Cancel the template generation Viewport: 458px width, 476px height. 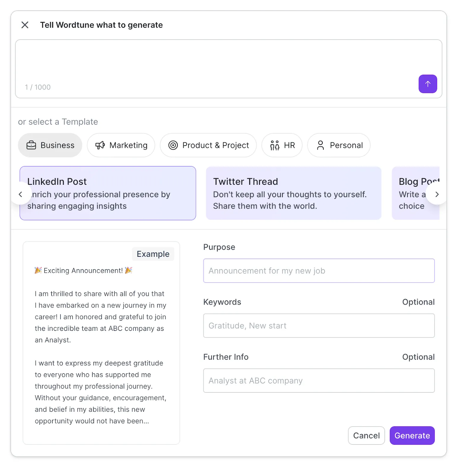pos(366,436)
